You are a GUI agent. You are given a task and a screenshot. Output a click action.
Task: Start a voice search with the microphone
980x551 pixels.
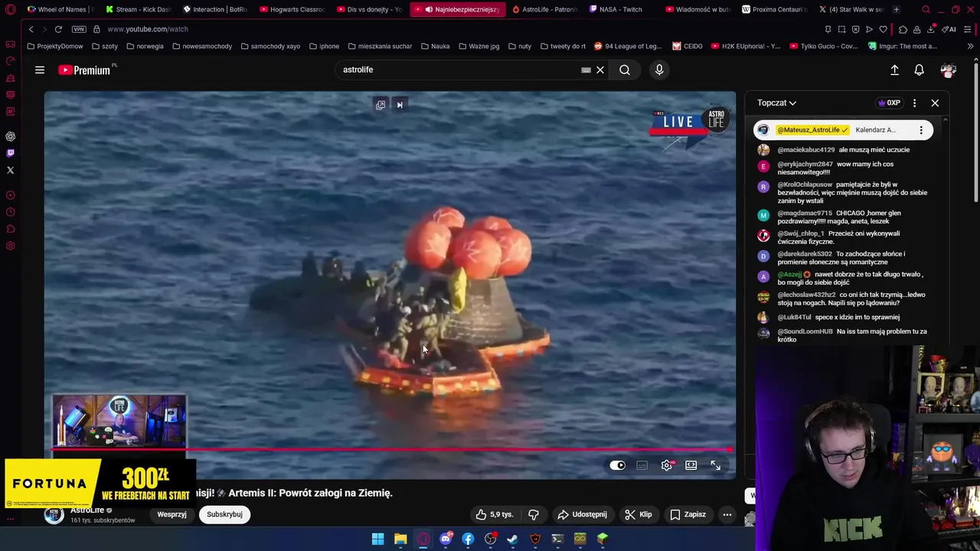tap(659, 70)
